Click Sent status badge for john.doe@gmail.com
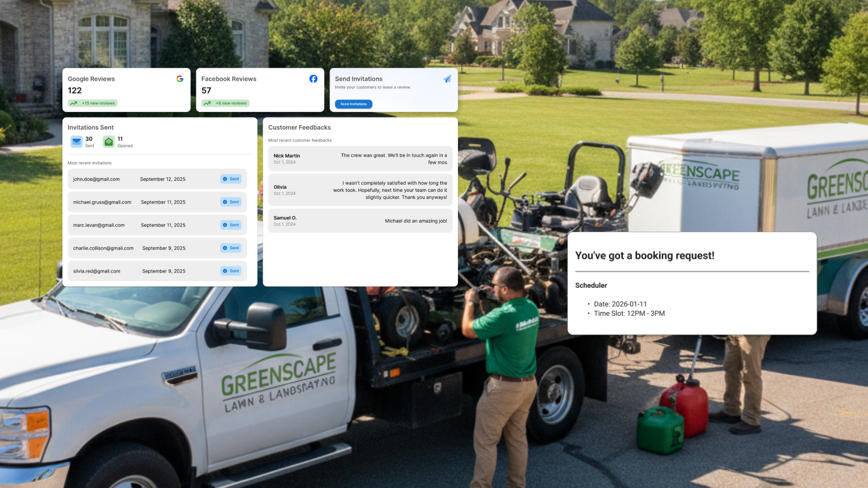 pos(231,179)
